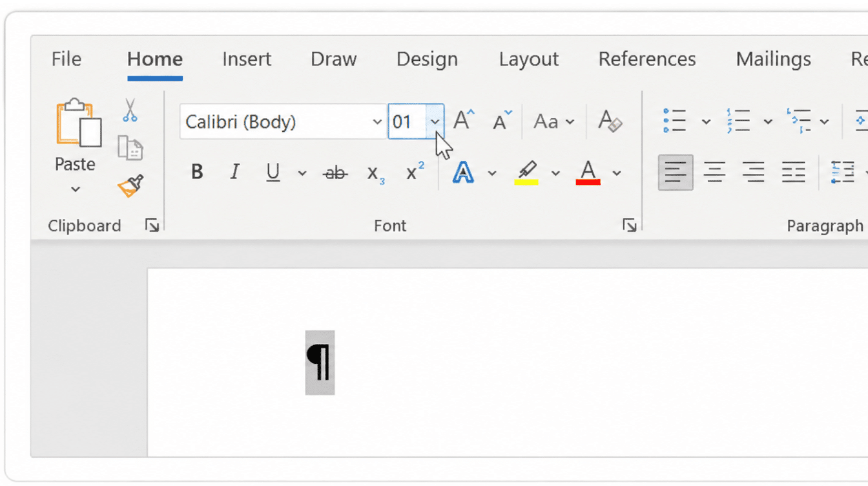Click the Paste clipboard icon
868x486 pixels.
tap(78, 123)
